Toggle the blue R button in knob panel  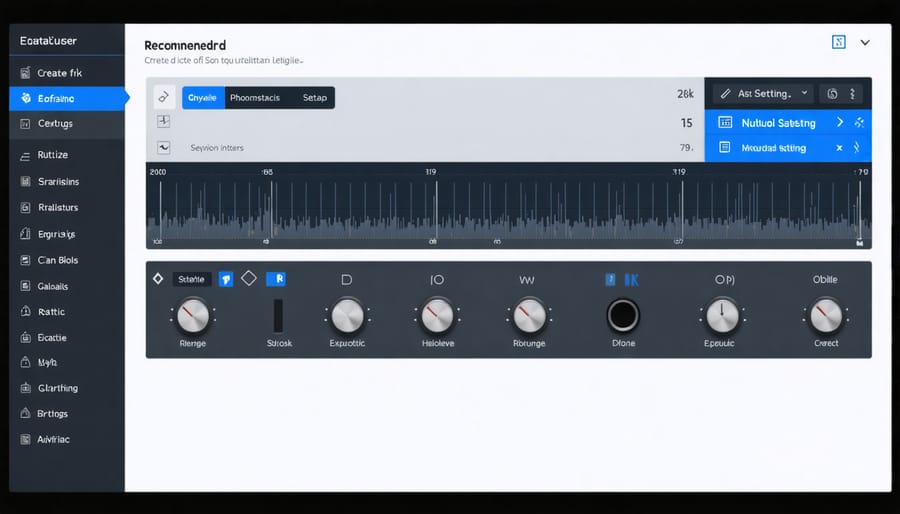pos(276,279)
